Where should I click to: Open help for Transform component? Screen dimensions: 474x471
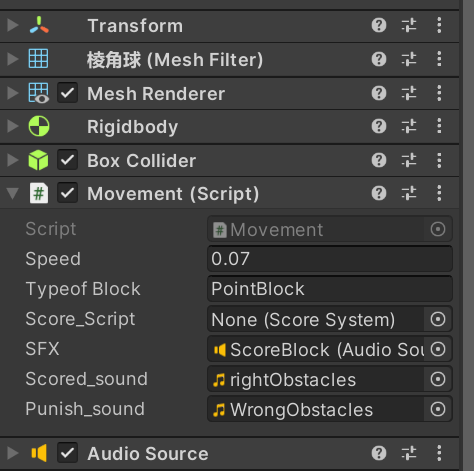(x=379, y=25)
